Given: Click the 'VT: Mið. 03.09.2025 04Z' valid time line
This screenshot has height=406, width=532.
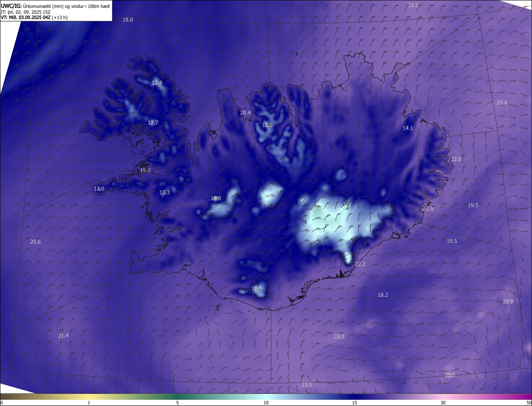Looking at the screenshot, I should click(34, 17).
